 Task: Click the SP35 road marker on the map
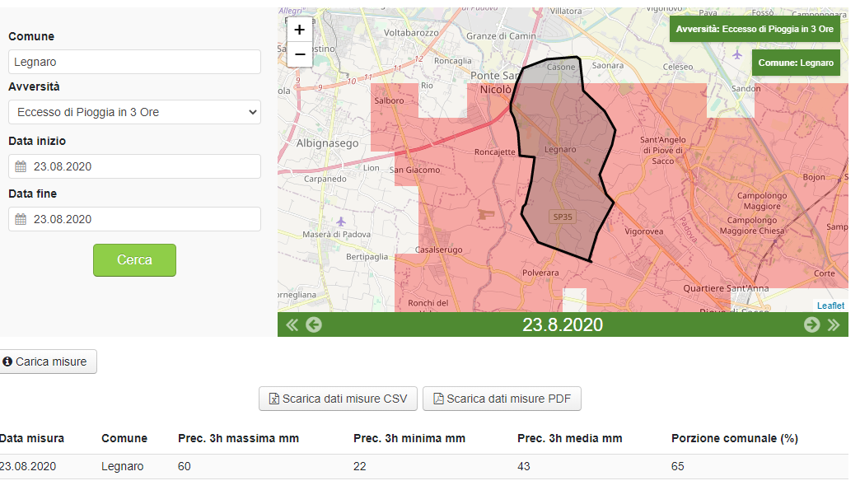563,217
